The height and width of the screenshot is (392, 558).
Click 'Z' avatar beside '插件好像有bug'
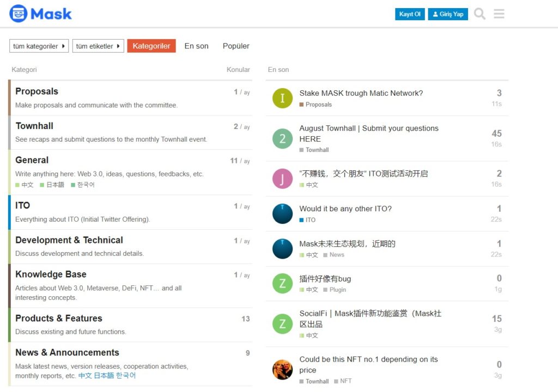[x=282, y=284]
